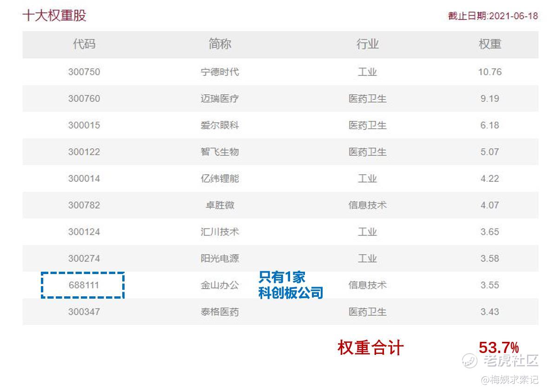Select stock code 688111
This screenshot has width=549, height=392.
(84, 285)
